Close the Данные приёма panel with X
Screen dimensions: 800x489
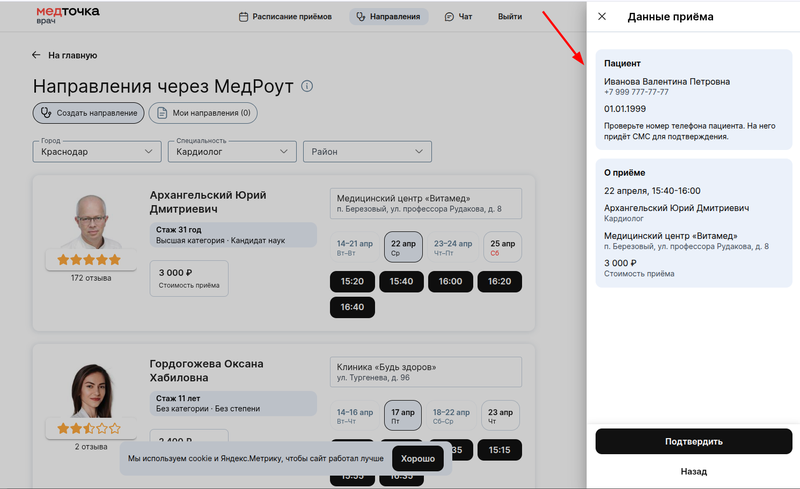click(602, 16)
